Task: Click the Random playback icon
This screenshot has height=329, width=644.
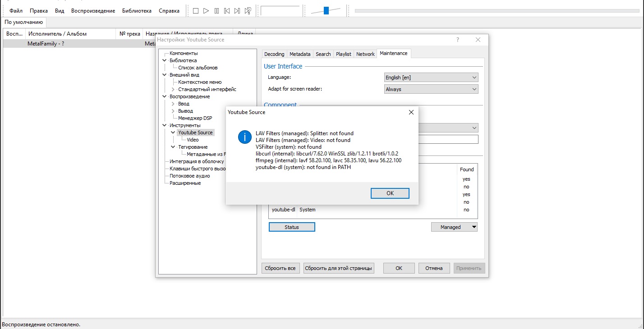Action: 248,11
